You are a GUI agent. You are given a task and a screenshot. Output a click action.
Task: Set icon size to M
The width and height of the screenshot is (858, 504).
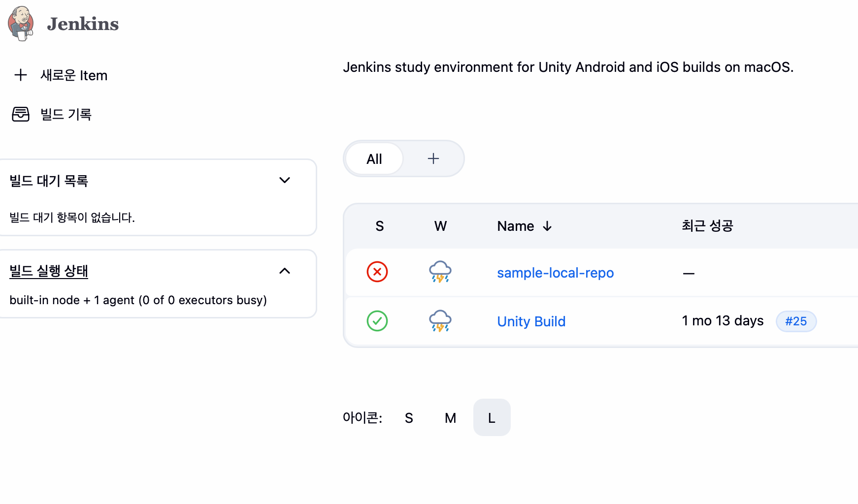[450, 418]
